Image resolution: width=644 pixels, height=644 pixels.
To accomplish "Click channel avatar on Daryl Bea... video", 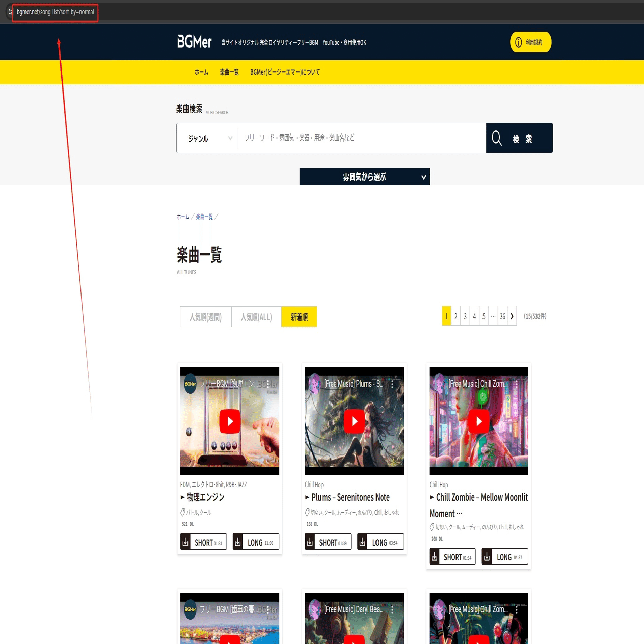I will [x=315, y=610].
